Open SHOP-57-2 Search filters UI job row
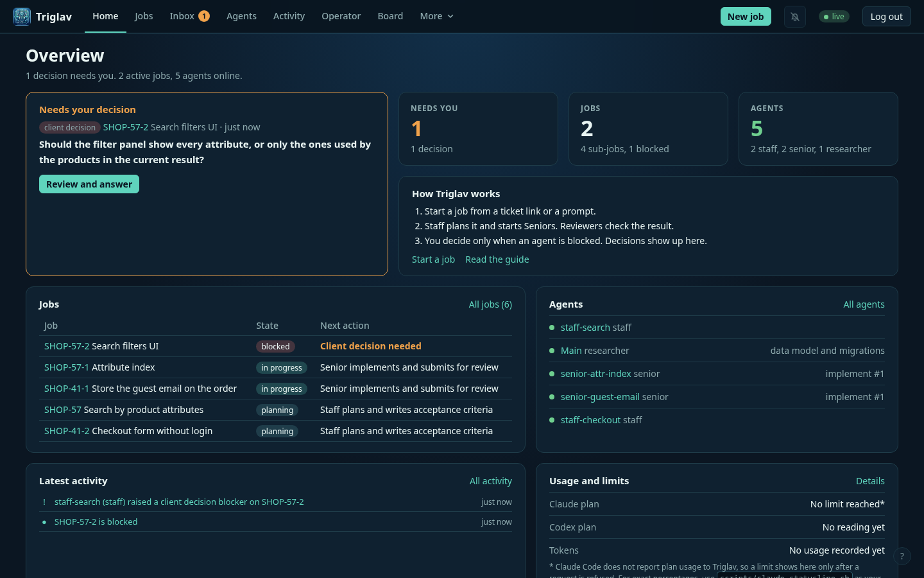Screen dimensions: 924x578 [275, 346]
